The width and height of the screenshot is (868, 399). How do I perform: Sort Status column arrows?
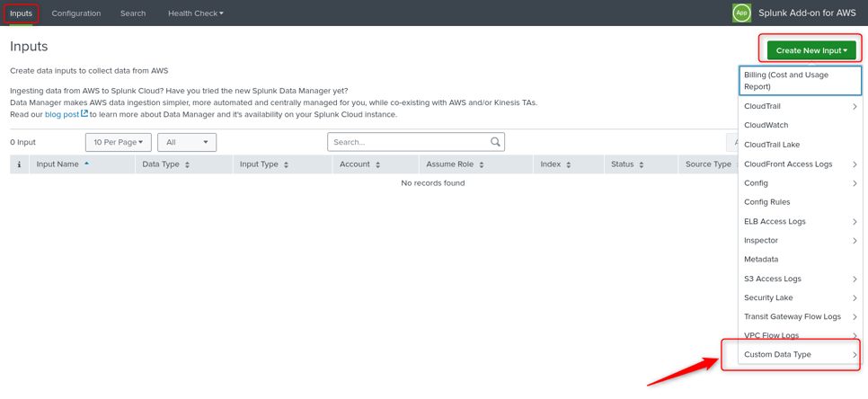(x=641, y=165)
